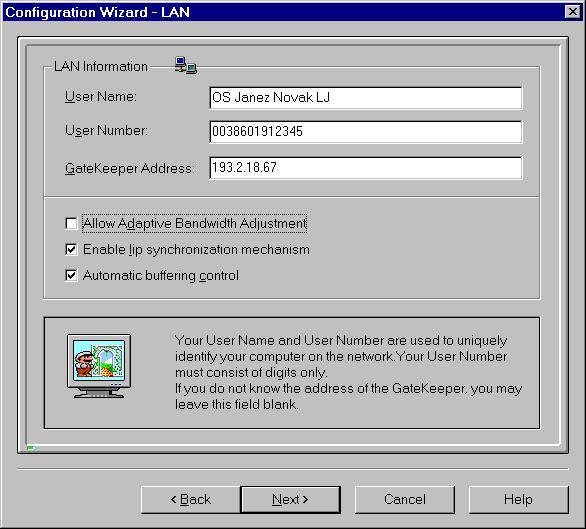Focus the User Number input box

click(x=366, y=132)
